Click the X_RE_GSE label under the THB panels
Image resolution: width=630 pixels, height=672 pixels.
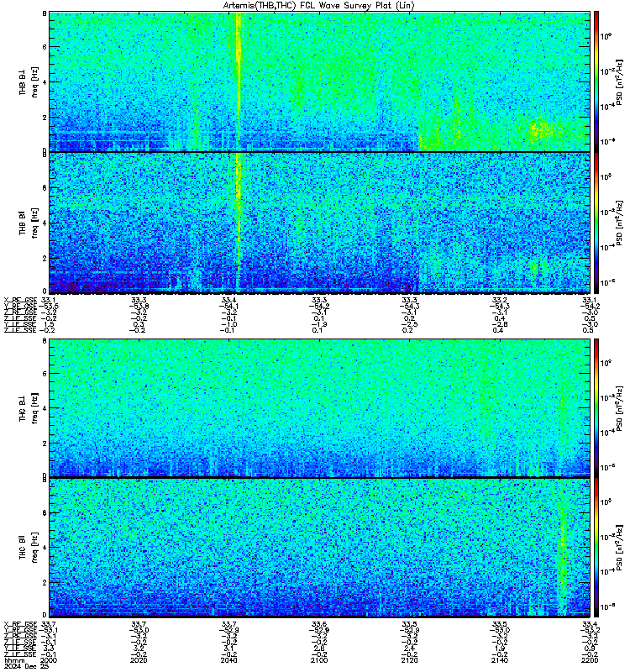tap(20, 300)
